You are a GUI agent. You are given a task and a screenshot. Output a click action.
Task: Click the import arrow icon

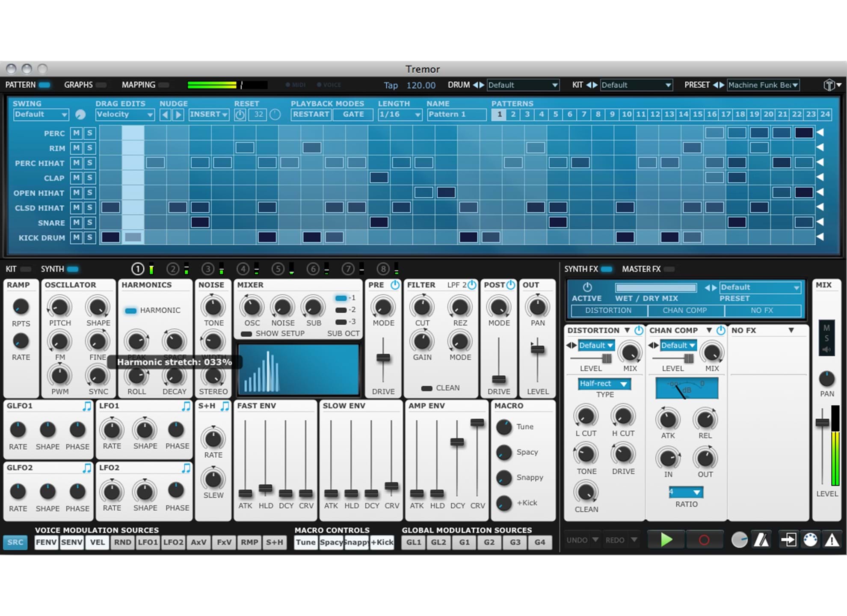click(x=788, y=540)
